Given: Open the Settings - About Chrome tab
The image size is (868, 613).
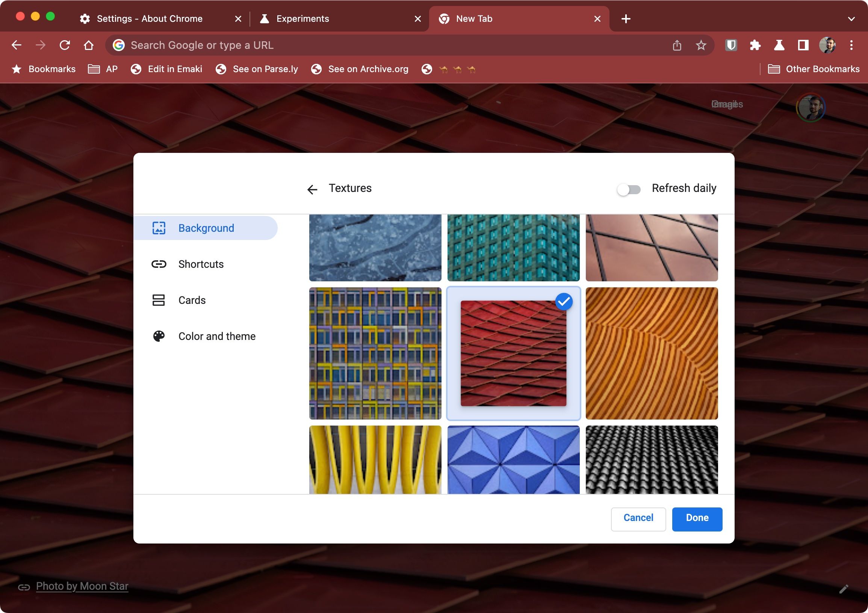Looking at the screenshot, I should tap(149, 18).
